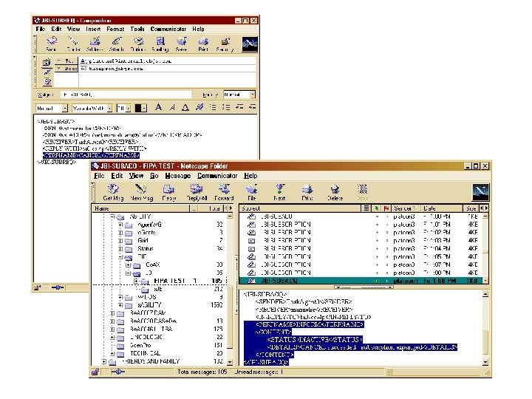The height and width of the screenshot is (399, 532).
Task: Open the Options tool in Composition toolbar
Action: coord(138,45)
